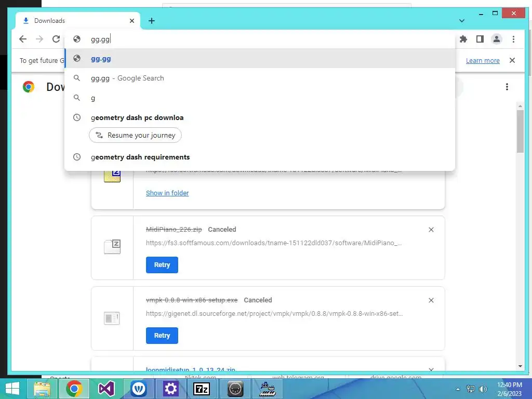Click the vertical scrollbar thumb
Screen dimensions: 532x399
click(520, 131)
